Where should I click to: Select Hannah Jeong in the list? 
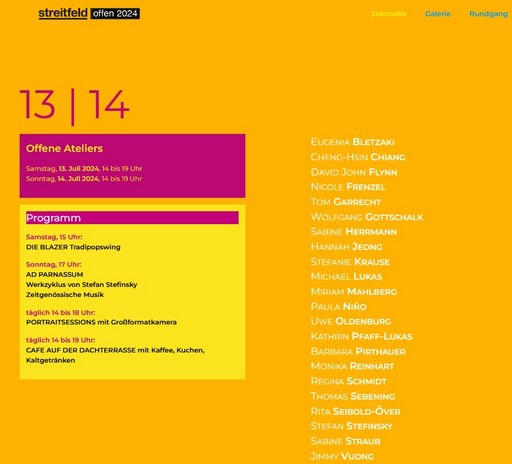coord(346,247)
